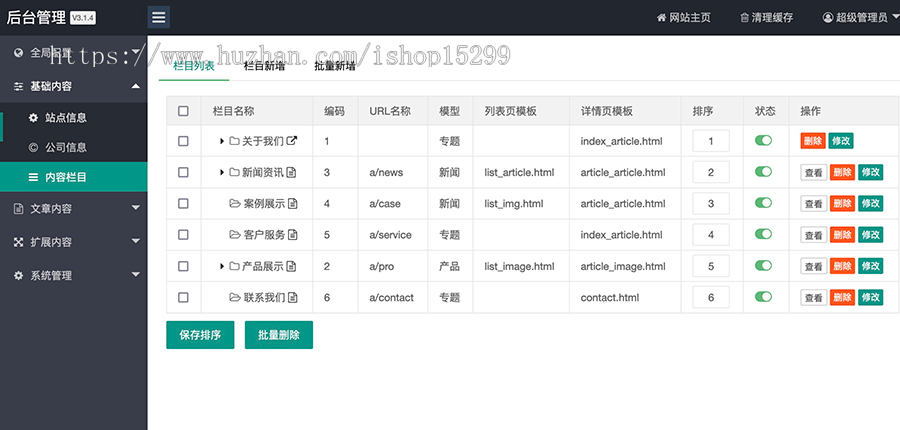Switch to 栏目新增 tab

[265, 66]
